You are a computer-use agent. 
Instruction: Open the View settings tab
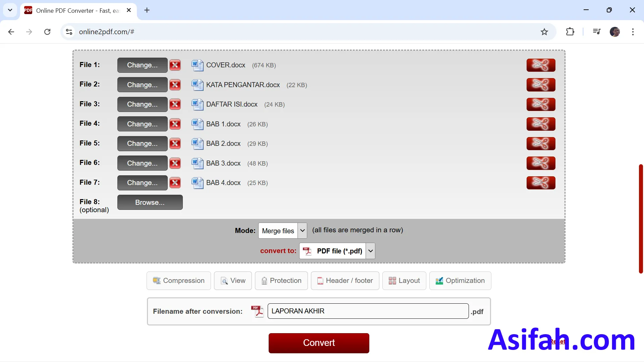[233, 281]
